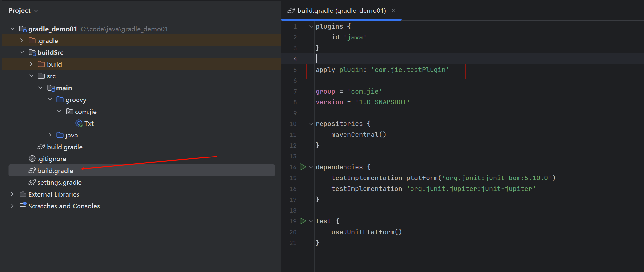
Task: Click the Txt Groovy class icon
Action: [x=79, y=123]
